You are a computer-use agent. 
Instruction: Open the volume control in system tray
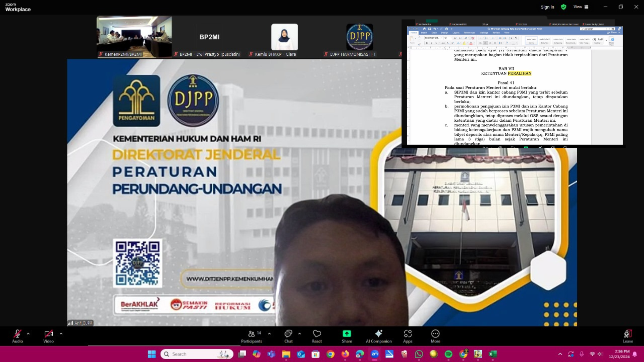coord(600,354)
